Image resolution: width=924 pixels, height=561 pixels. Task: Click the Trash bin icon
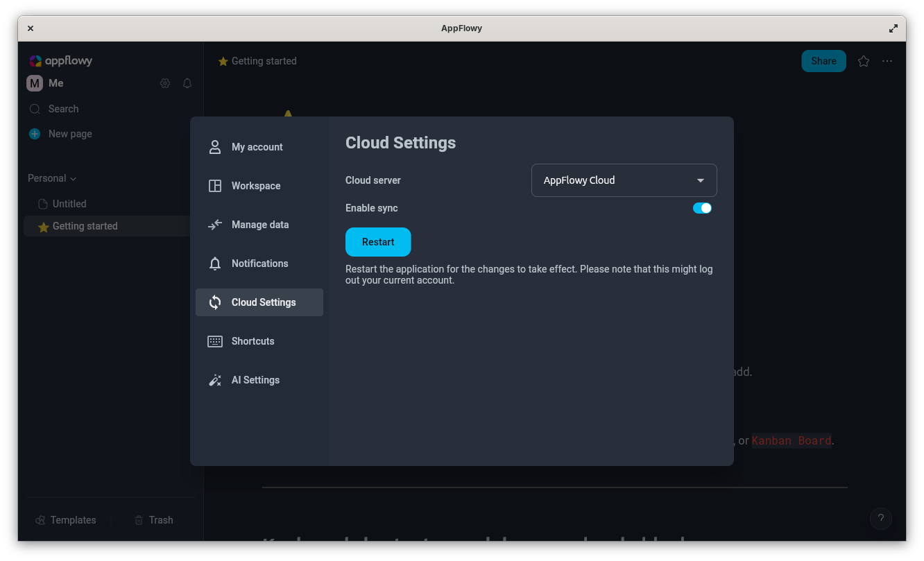139,520
